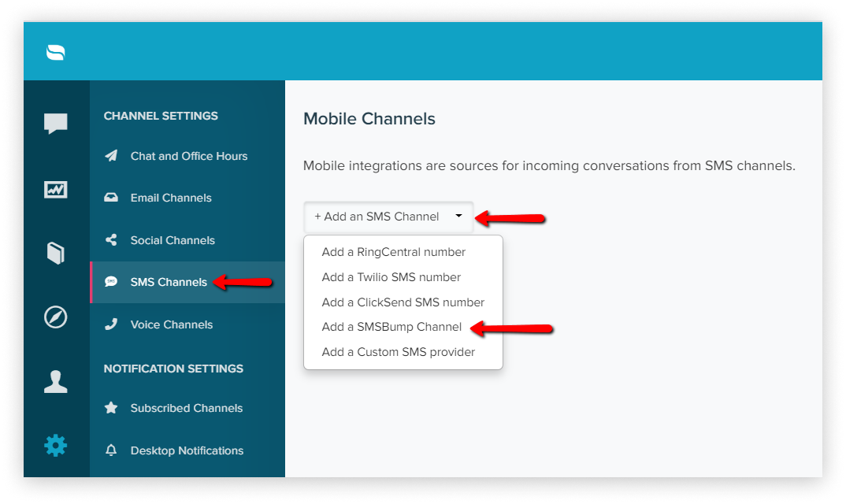846x504 pixels.
Task: Click the Mobile Channels heading
Action: (x=369, y=119)
